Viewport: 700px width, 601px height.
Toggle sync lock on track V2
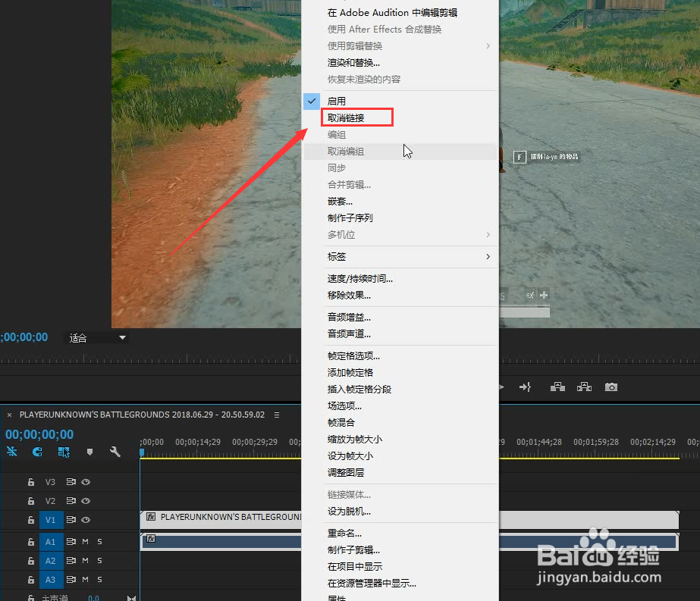click(x=71, y=501)
